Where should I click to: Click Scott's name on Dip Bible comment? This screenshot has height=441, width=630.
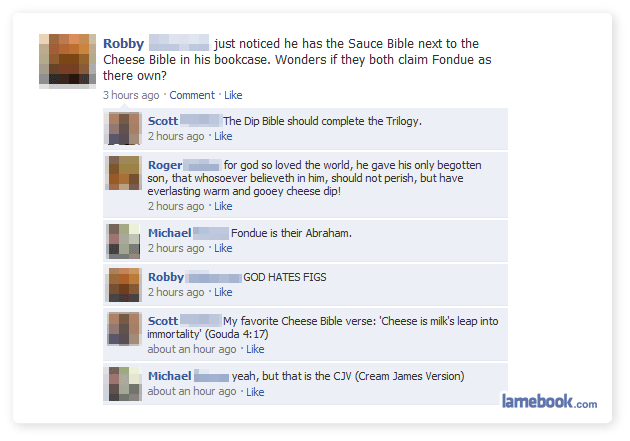163,121
